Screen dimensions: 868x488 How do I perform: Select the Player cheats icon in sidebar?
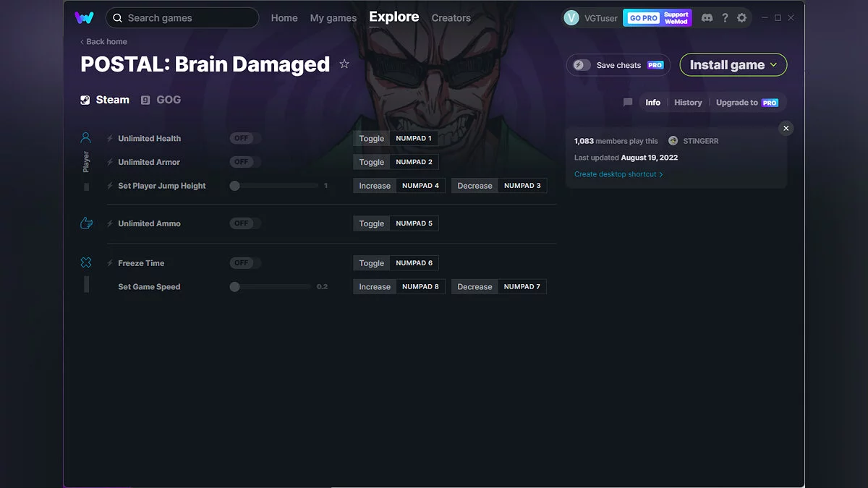[x=86, y=137]
